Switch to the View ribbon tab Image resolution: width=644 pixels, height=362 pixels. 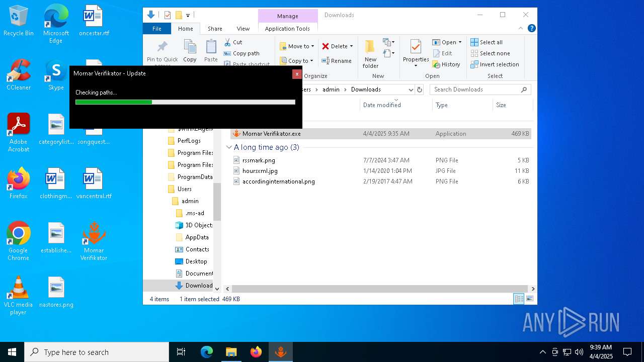pyautogui.click(x=243, y=29)
